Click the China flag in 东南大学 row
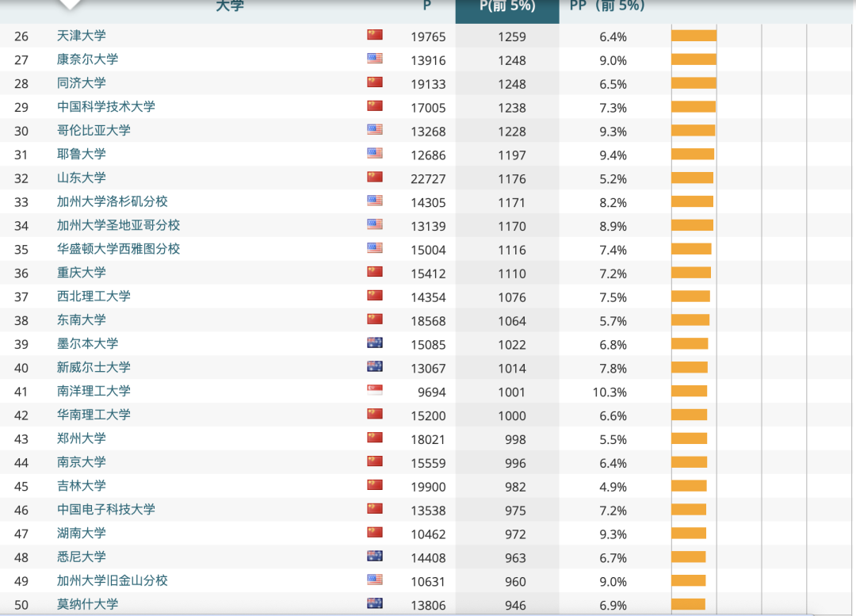Image resolution: width=856 pixels, height=616 pixels. point(375,319)
